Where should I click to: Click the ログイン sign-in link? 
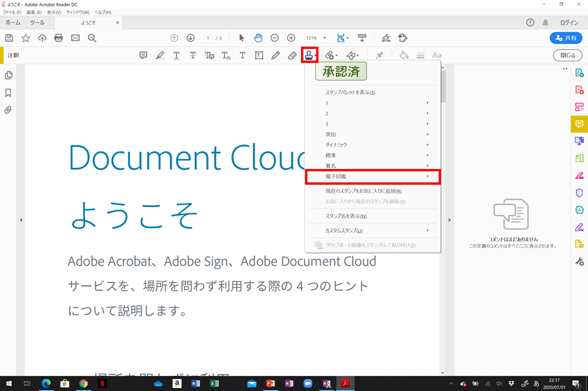pyautogui.click(x=569, y=23)
